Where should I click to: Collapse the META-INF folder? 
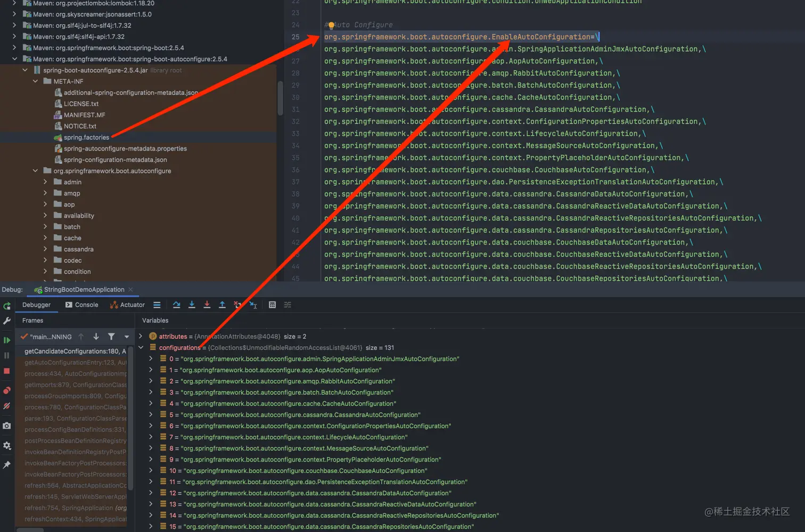click(x=35, y=81)
